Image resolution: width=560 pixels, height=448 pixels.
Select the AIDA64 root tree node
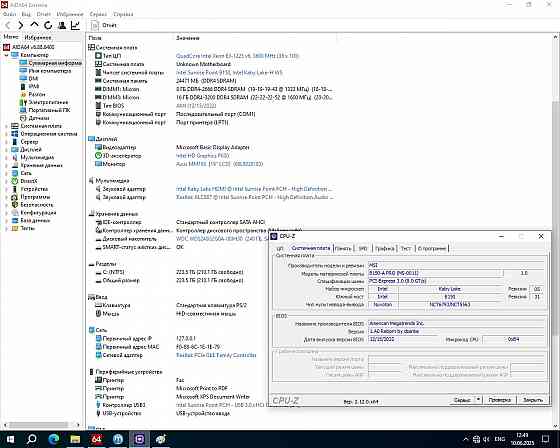click(x=29, y=47)
